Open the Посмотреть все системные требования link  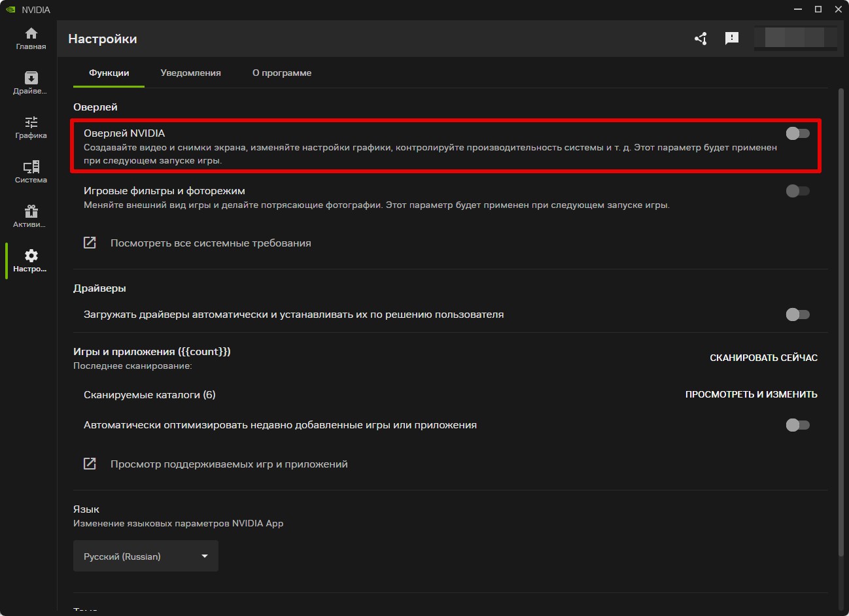coord(198,243)
